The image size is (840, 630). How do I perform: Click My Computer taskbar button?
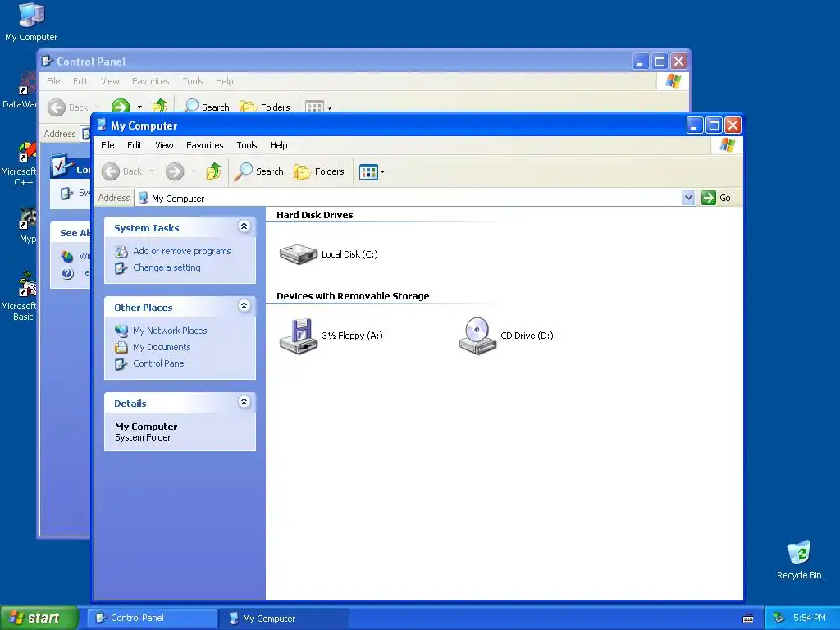284,619
